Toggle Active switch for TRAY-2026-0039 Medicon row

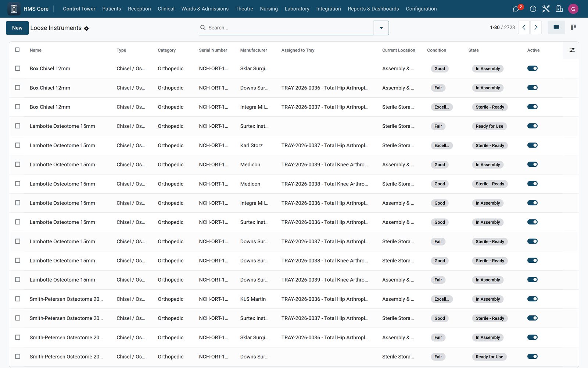[x=533, y=164]
